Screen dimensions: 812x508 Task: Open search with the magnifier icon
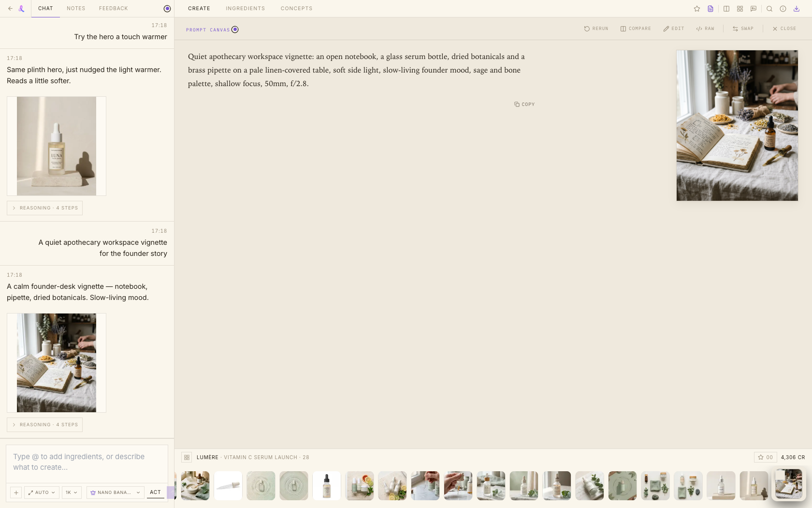click(x=769, y=9)
